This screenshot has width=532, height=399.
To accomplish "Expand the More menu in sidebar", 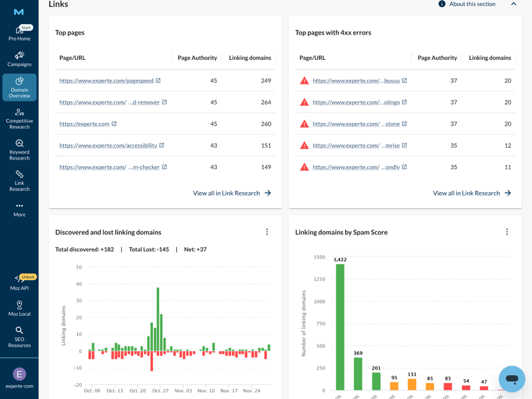I will [19, 209].
